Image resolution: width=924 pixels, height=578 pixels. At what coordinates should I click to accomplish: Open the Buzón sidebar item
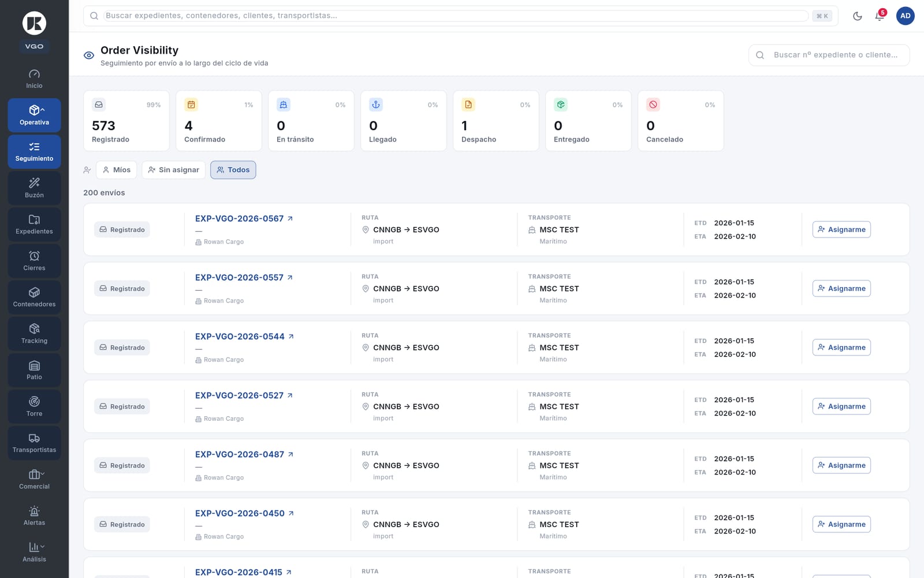[x=34, y=188]
